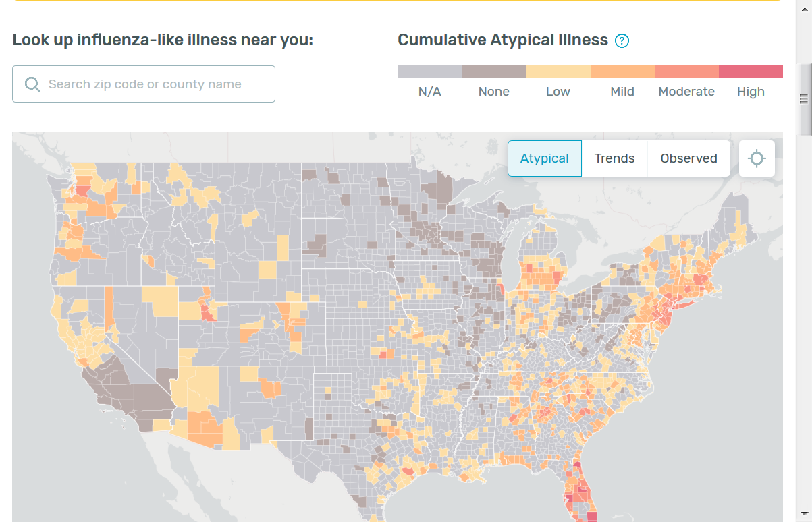The width and height of the screenshot is (812, 522).
Task: Click the Moderate legend color swatch
Action: (x=686, y=72)
